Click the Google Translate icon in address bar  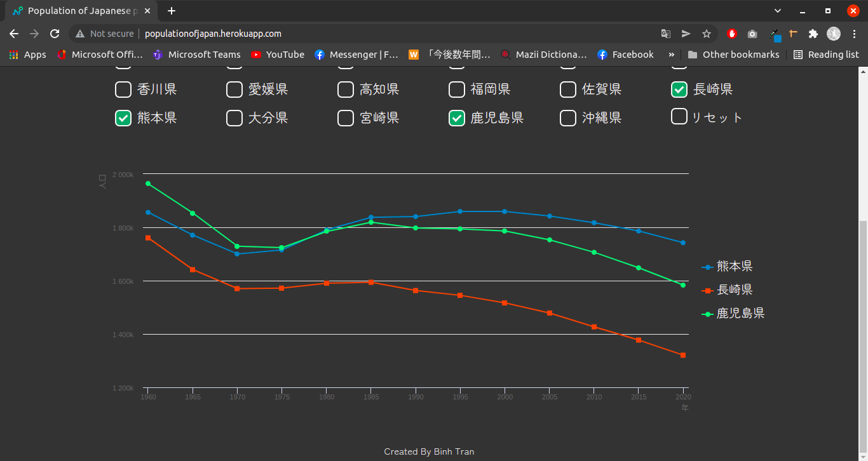667,33
